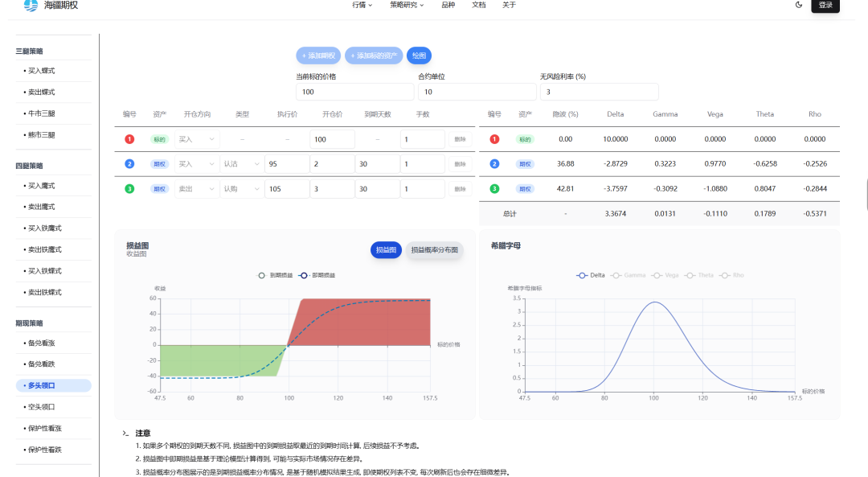Click the 当前标的价格 input field

click(353, 93)
